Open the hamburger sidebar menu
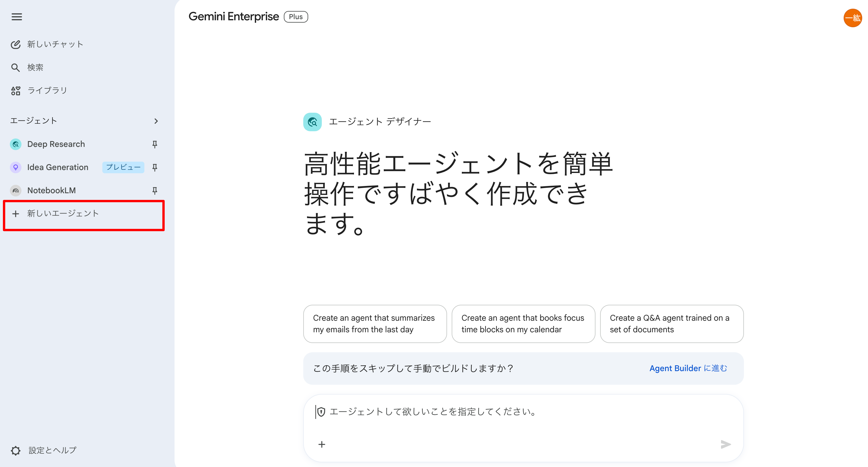 point(17,17)
